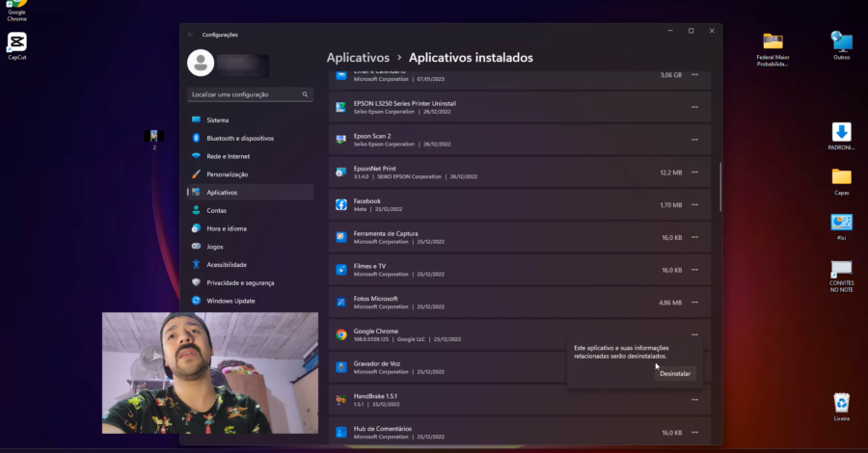Click the apps list vertical scrollbar
This screenshot has width=868, height=453.
point(720,187)
